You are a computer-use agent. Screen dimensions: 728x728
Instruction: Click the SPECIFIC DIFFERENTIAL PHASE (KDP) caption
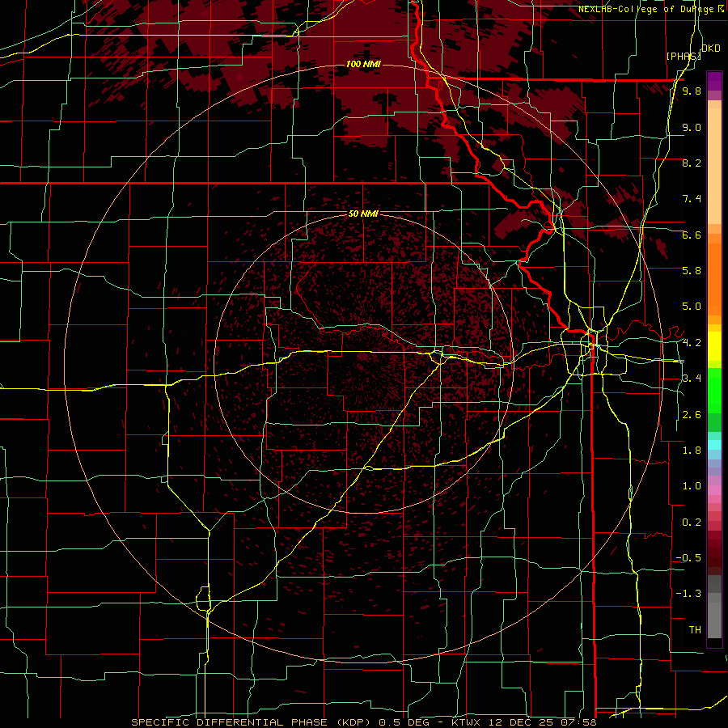[252, 722]
